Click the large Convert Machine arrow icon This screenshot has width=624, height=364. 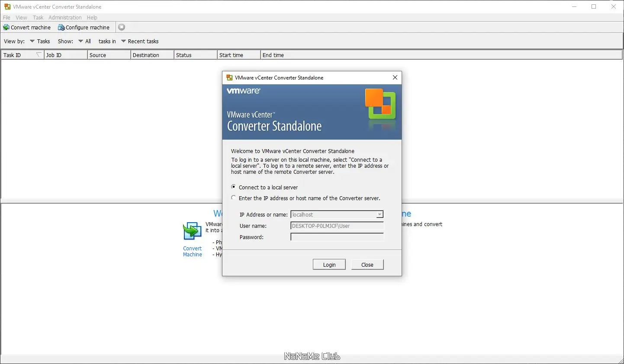(192, 231)
